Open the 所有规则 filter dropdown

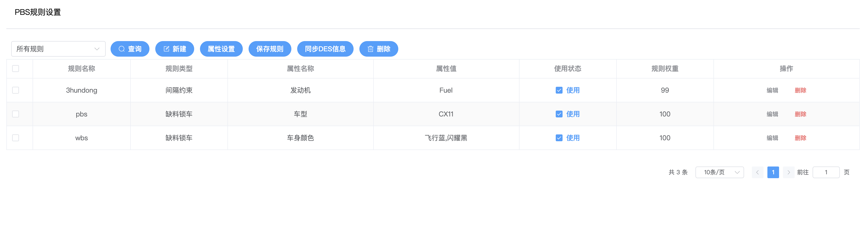[x=58, y=49]
